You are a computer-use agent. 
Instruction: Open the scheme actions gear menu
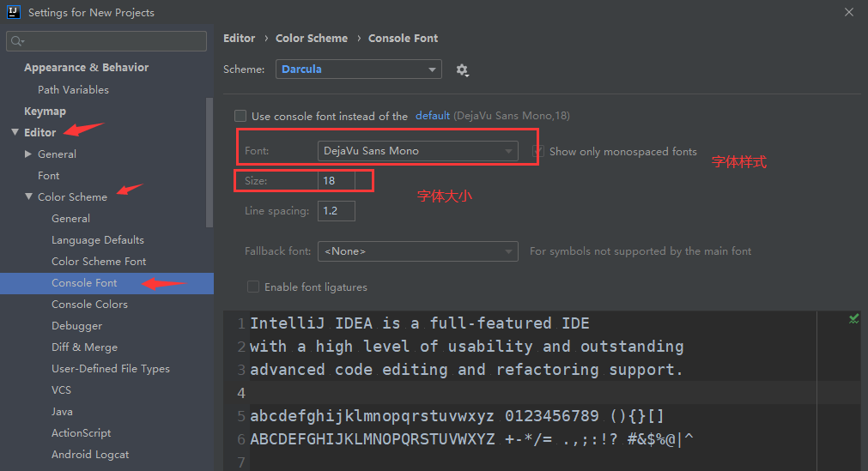pyautogui.click(x=462, y=69)
